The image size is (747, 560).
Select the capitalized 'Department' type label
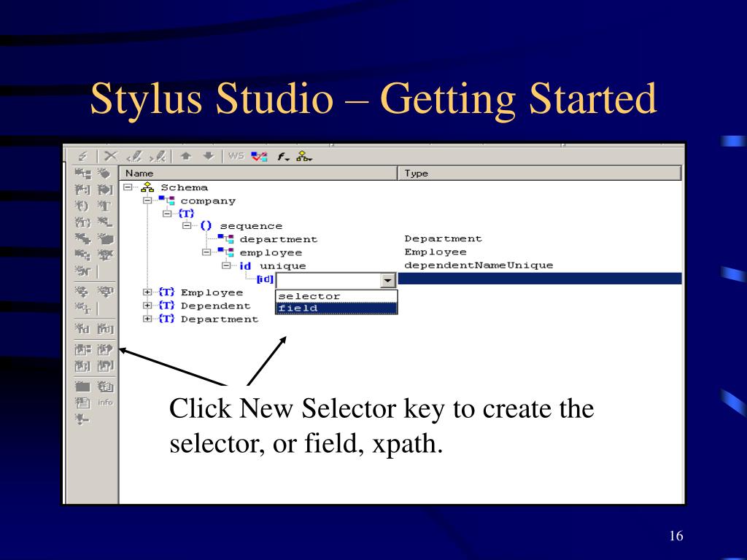pyautogui.click(x=219, y=319)
